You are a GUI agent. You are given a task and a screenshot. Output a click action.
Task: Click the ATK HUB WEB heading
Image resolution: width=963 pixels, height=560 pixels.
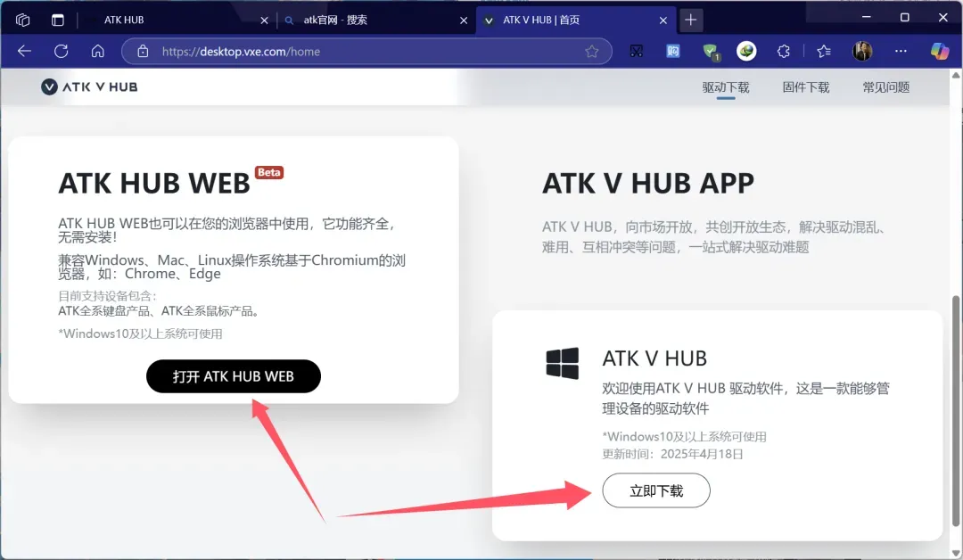[x=154, y=183]
